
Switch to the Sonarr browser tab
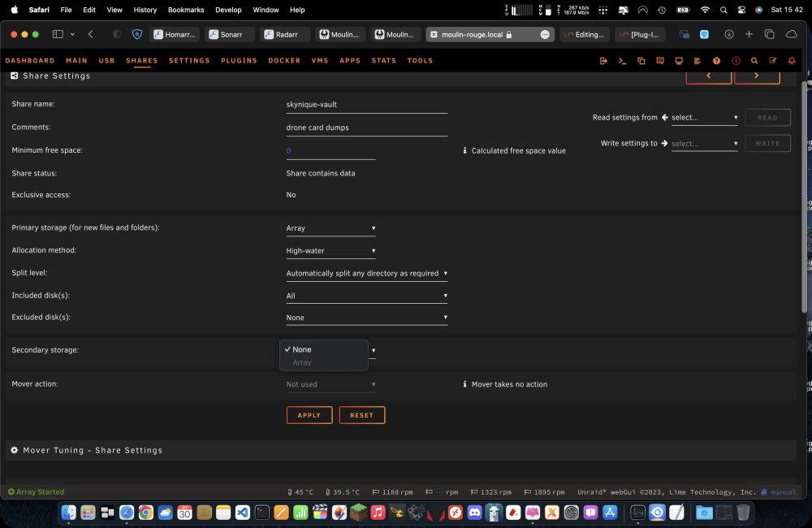tap(230, 35)
